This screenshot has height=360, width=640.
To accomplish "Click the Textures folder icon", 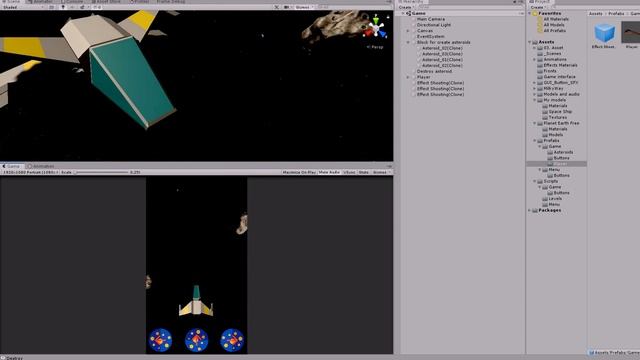I will [x=545, y=117].
